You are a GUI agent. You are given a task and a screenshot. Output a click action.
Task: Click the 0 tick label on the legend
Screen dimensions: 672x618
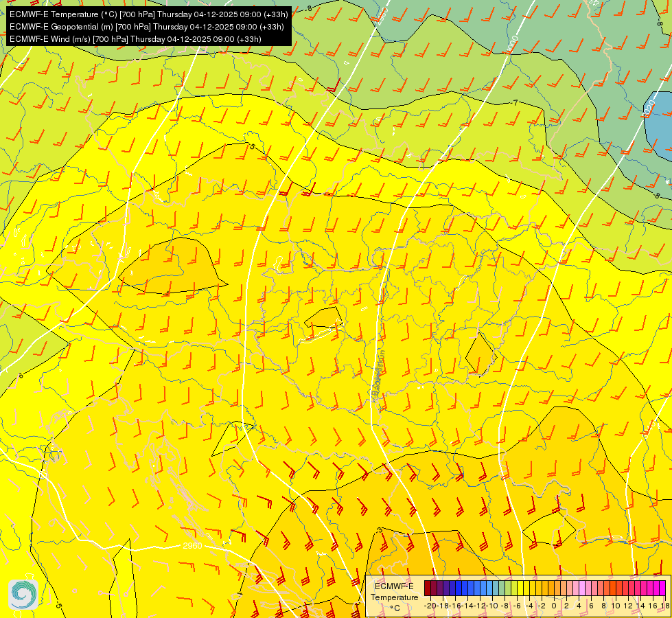click(x=554, y=606)
